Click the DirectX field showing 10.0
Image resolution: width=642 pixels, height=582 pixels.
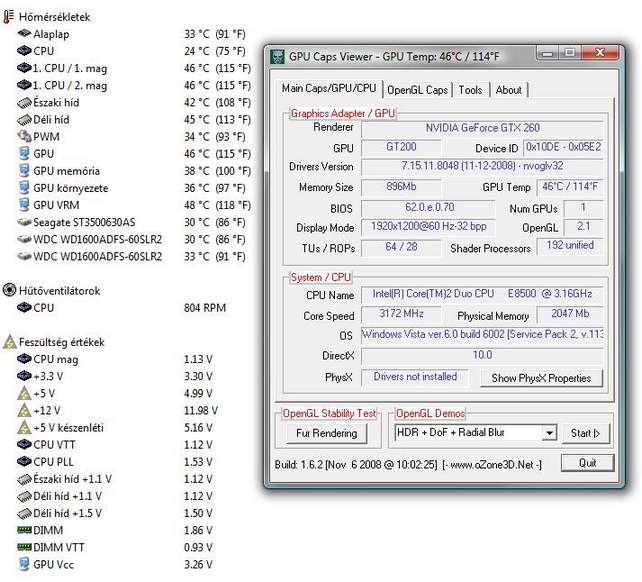click(x=482, y=355)
